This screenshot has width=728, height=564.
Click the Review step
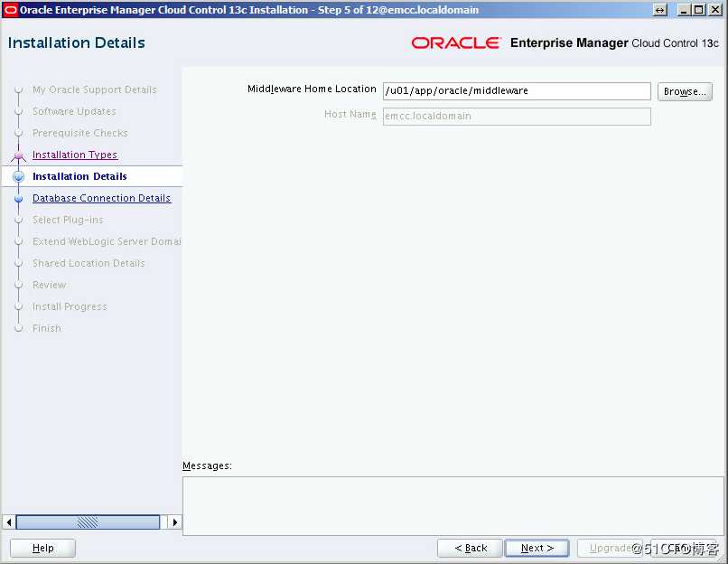click(49, 285)
